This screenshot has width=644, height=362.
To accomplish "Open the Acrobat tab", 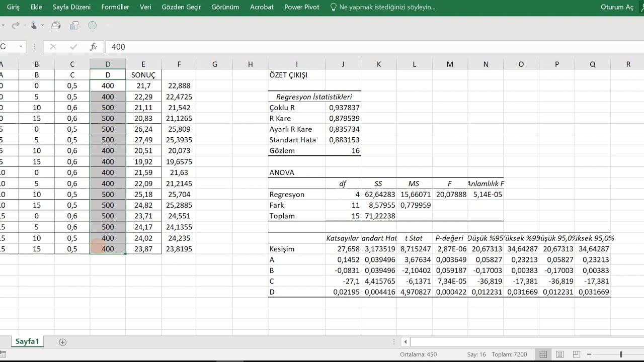I will pyautogui.click(x=262, y=7).
